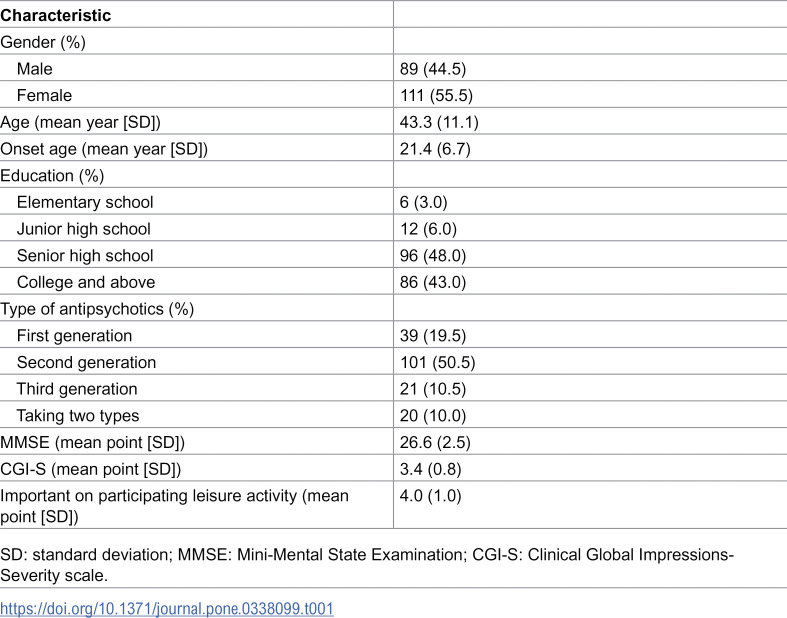The height and width of the screenshot is (618, 787).
Task: Select Senior high school value 96 (48.0)
Action: (433, 256)
